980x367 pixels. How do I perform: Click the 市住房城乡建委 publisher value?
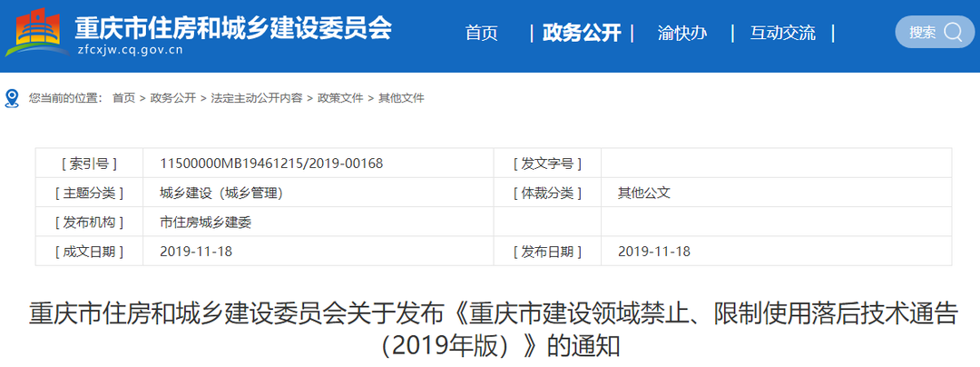(x=204, y=222)
